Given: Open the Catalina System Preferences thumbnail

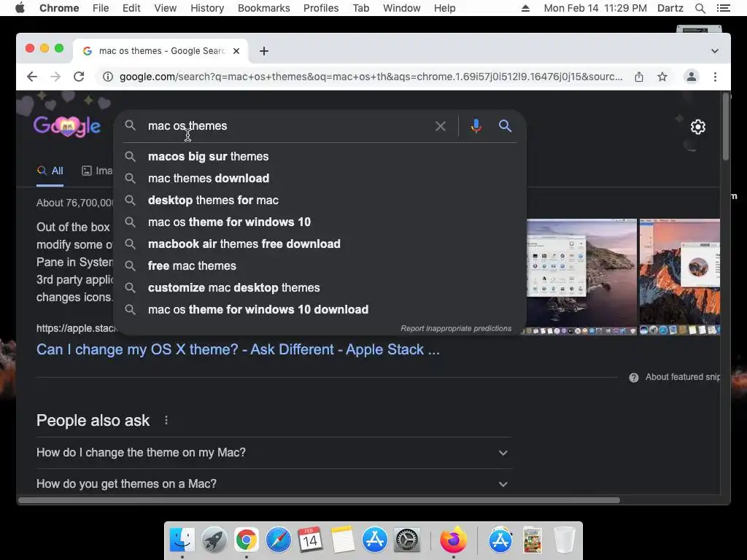Looking at the screenshot, I should 581,276.
